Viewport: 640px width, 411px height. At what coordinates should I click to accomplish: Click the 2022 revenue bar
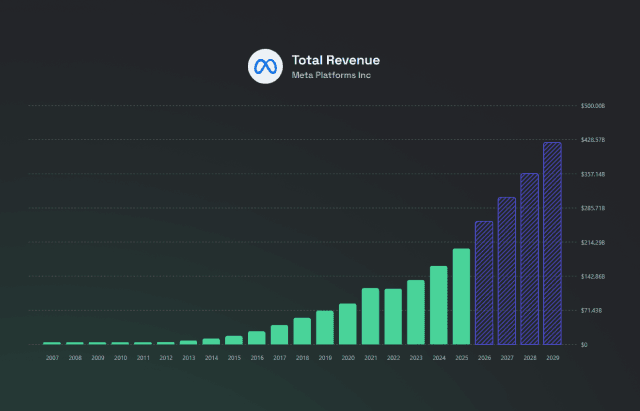coord(393,317)
